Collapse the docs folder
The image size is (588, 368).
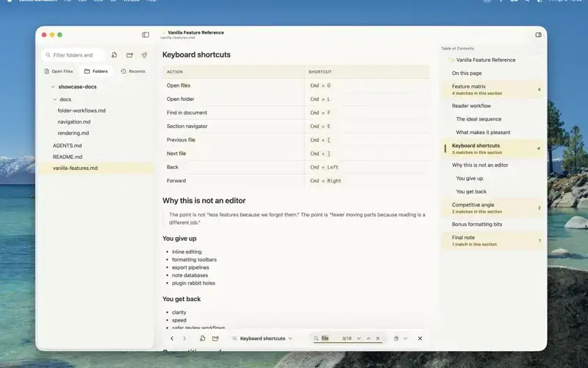55,99
